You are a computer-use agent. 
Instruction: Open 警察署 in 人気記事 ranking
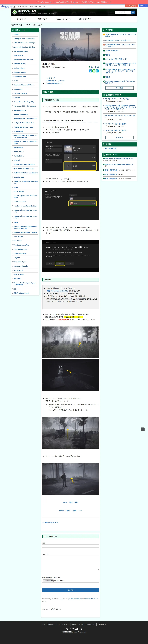107,55
